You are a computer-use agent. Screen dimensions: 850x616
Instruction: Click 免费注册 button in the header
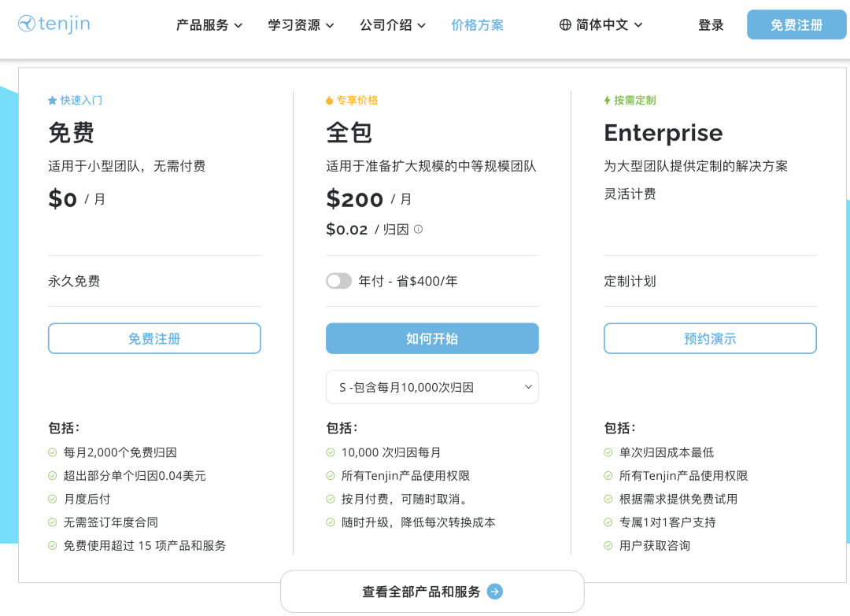click(796, 24)
